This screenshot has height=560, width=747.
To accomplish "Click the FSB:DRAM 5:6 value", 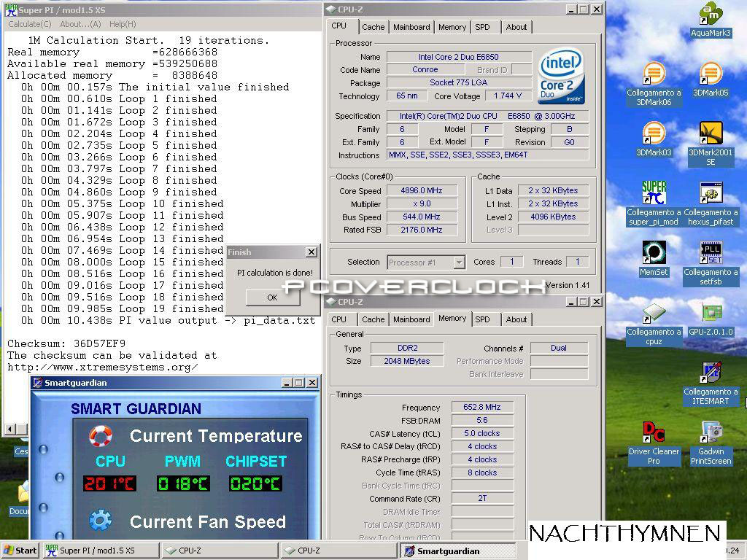I will pyautogui.click(x=482, y=421).
